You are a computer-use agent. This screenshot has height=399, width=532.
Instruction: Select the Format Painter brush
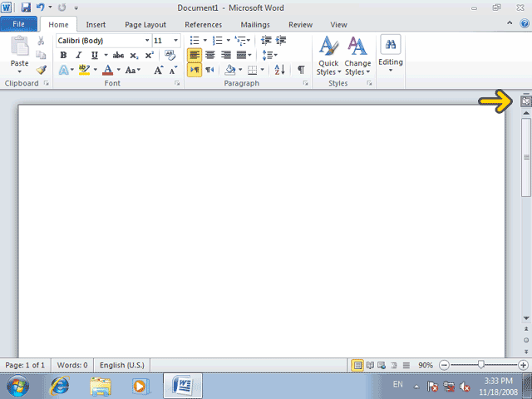[41, 70]
